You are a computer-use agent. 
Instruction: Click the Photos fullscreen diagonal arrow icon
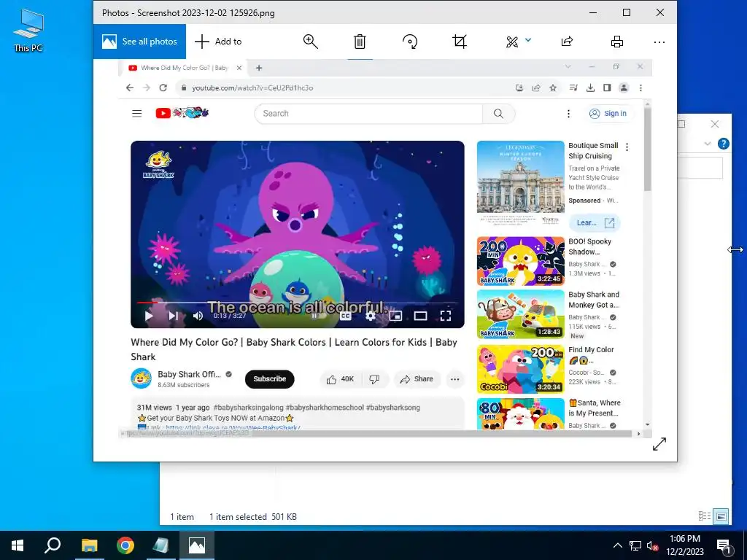point(659,444)
